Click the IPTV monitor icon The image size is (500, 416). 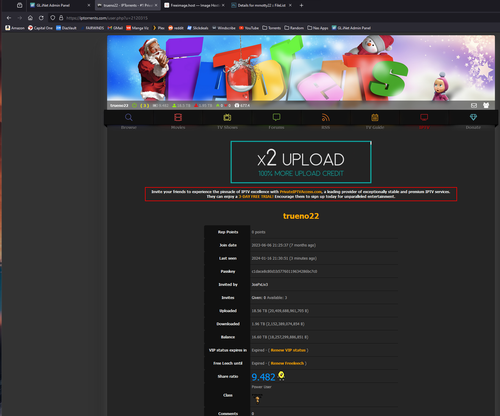click(x=424, y=117)
